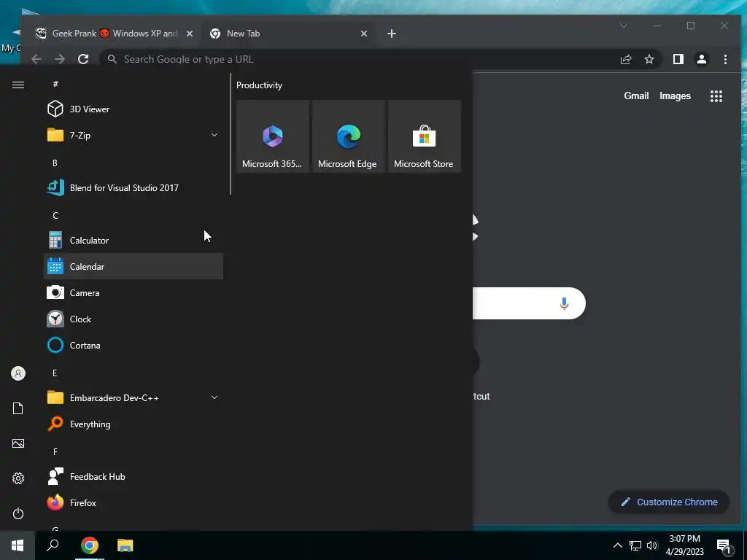The width and height of the screenshot is (747, 560).
Task: Expand the 7-Zip folder chevron
Action: (214, 135)
